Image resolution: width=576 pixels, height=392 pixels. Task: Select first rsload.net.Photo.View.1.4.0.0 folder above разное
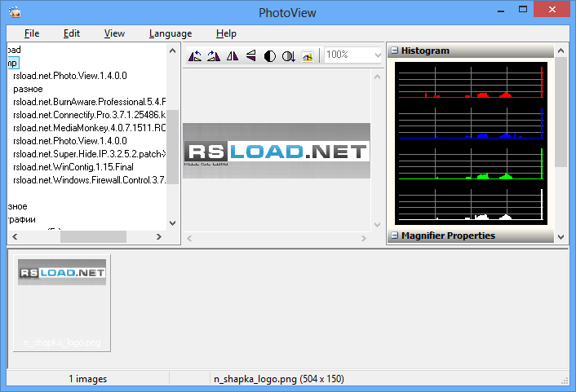(70, 76)
